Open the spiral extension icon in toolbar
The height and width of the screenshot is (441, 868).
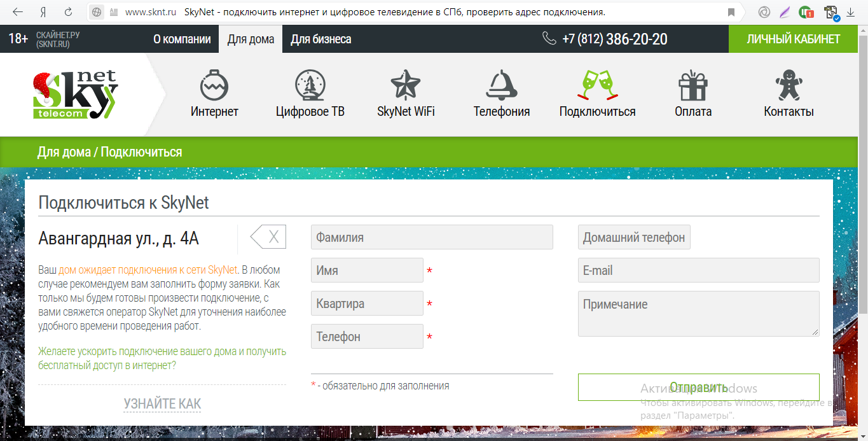point(765,12)
